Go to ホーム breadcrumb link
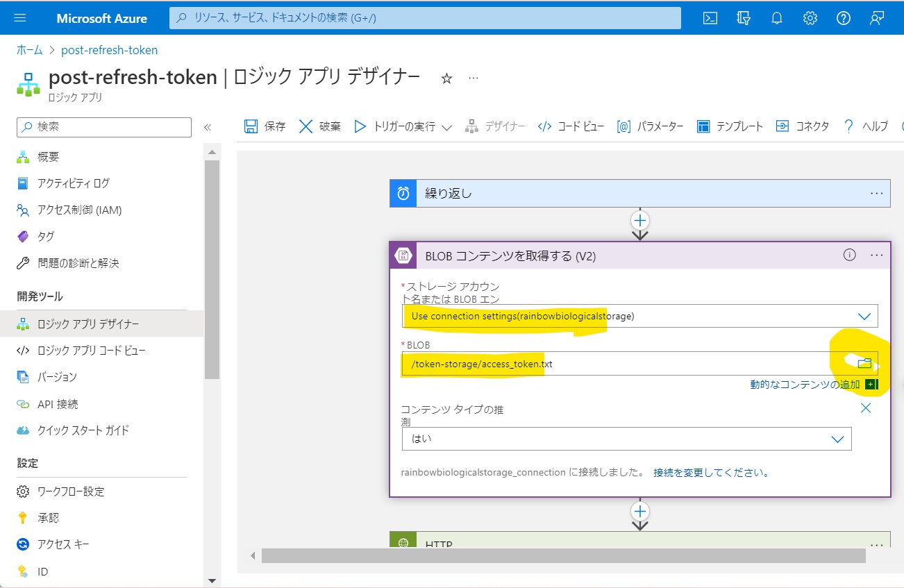The width and height of the screenshot is (904, 588). 30,50
